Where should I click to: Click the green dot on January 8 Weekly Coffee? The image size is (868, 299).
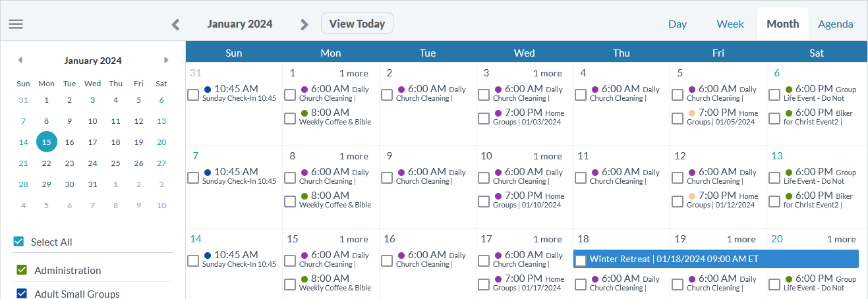point(304,196)
